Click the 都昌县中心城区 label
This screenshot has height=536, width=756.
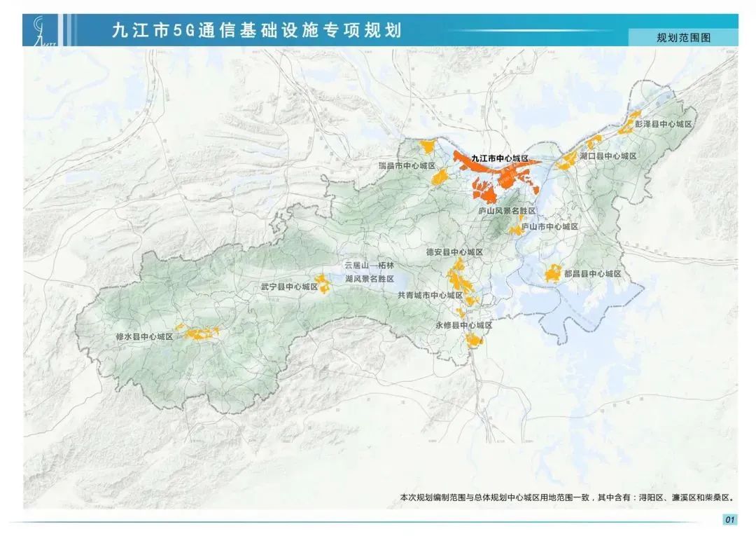[x=593, y=273]
